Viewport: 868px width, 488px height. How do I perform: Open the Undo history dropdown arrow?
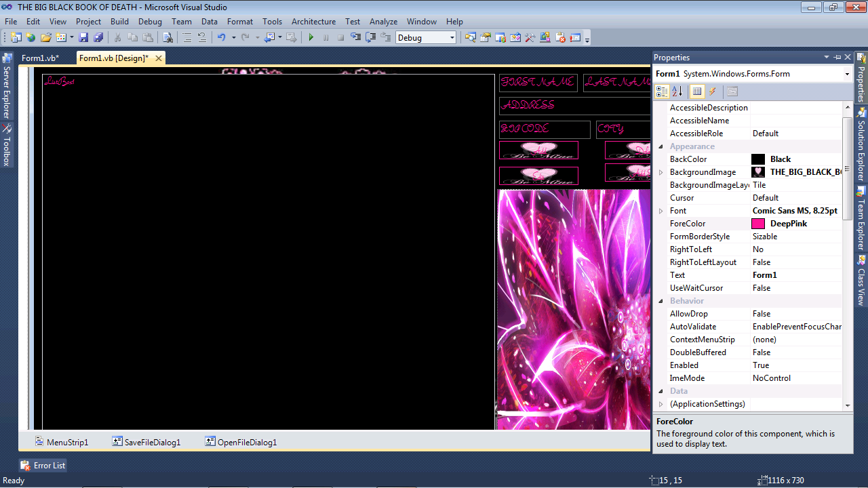tap(233, 38)
